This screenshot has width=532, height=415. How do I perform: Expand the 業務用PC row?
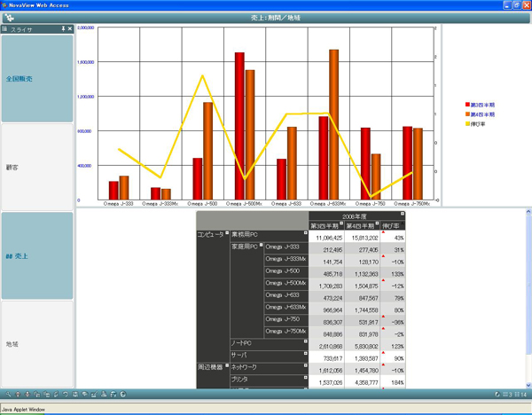pos(306,233)
